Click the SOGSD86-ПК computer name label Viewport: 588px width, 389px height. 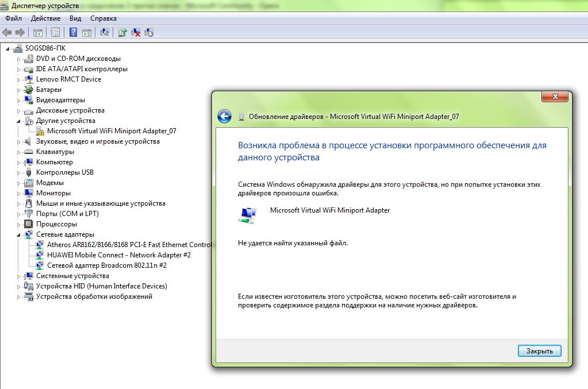click(x=45, y=48)
